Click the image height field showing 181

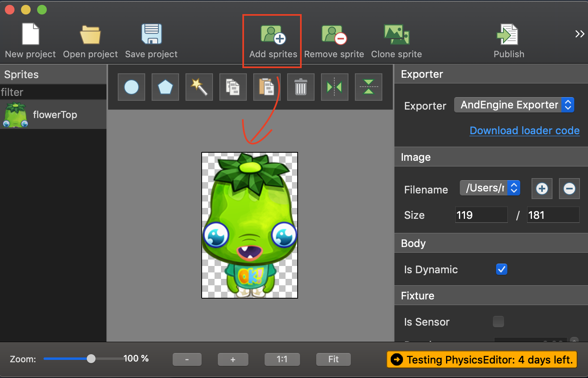point(553,215)
